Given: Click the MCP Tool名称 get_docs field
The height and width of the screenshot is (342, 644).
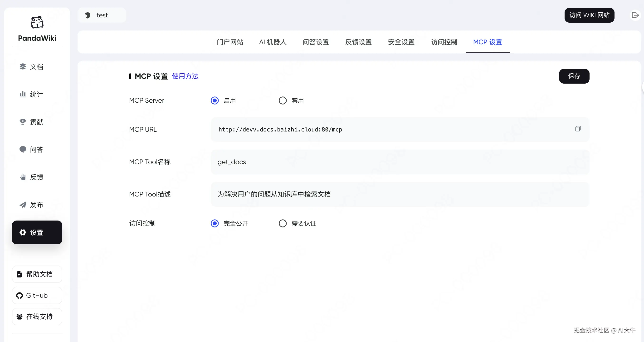Looking at the screenshot, I should click(x=400, y=162).
